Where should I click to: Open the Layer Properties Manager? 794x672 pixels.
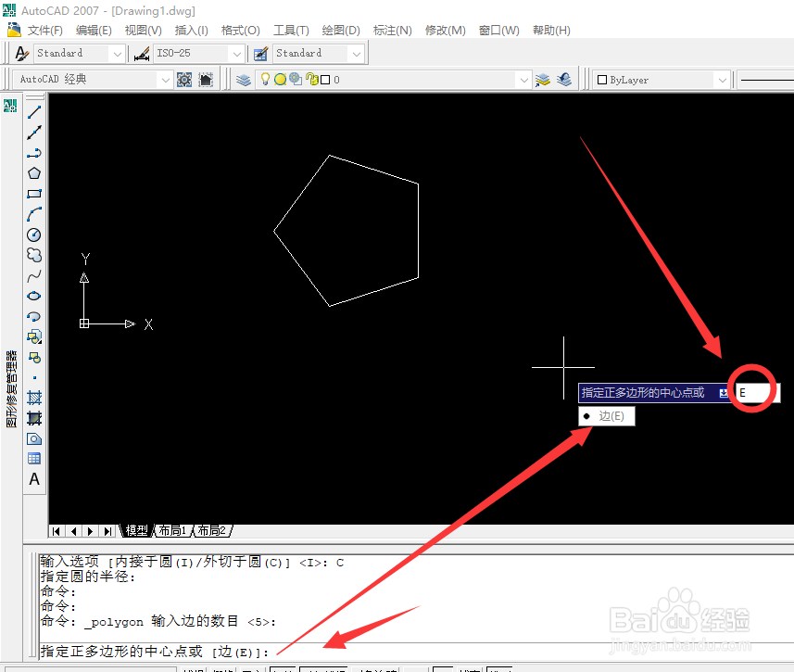pyautogui.click(x=244, y=80)
